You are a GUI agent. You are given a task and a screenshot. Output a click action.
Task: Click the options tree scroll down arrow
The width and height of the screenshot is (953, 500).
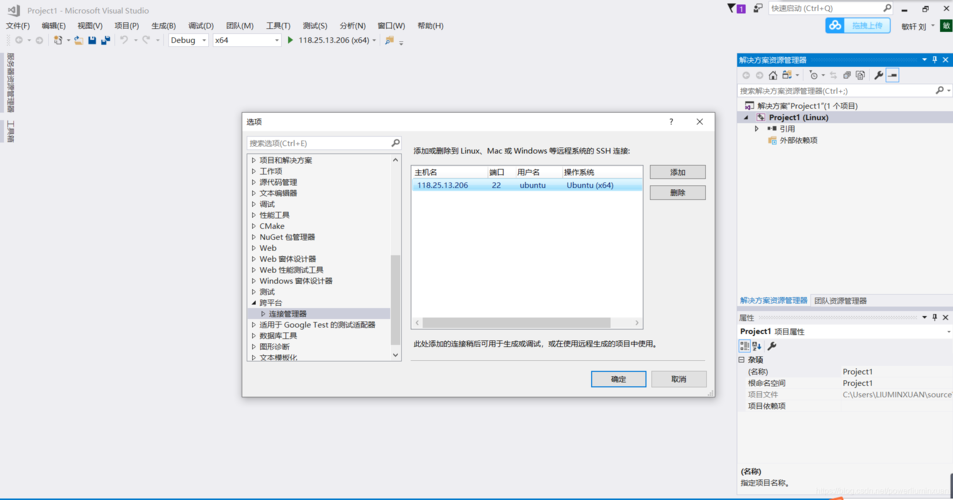(396, 355)
